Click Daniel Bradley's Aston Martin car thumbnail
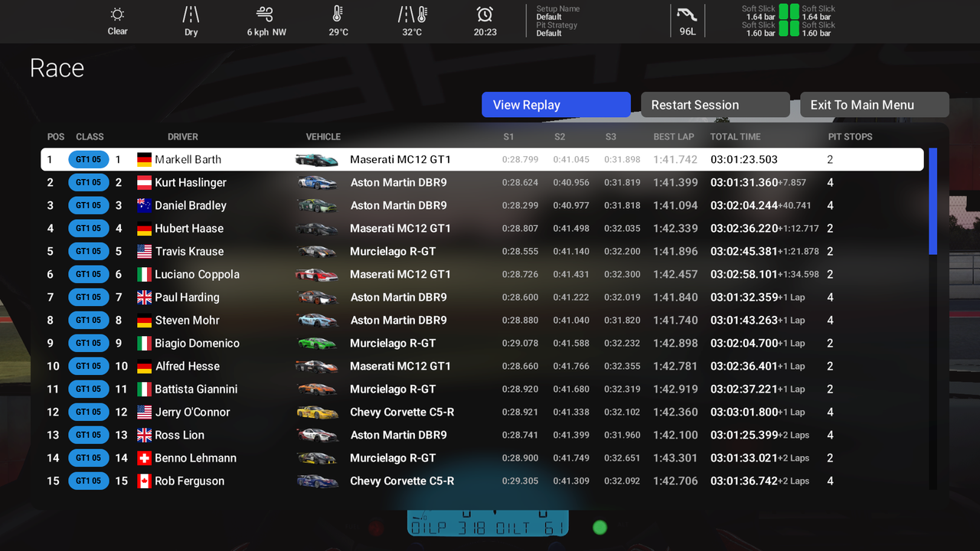 (316, 206)
